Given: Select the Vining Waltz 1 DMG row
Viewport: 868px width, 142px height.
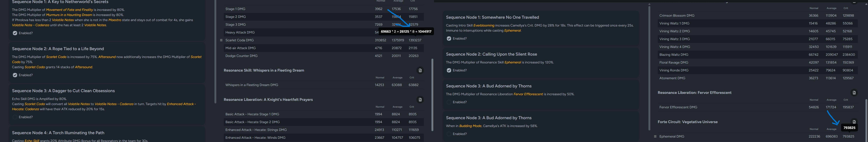Looking at the screenshot, I should [758, 23].
